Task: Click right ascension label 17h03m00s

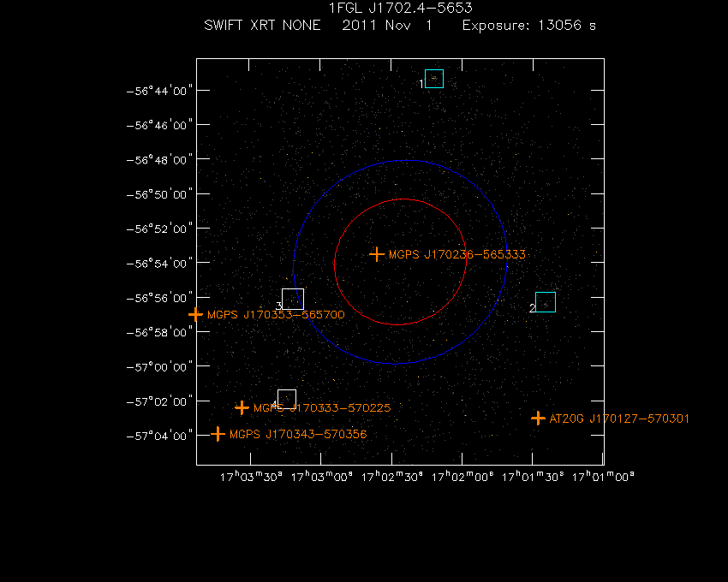Action: (x=321, y=477)
